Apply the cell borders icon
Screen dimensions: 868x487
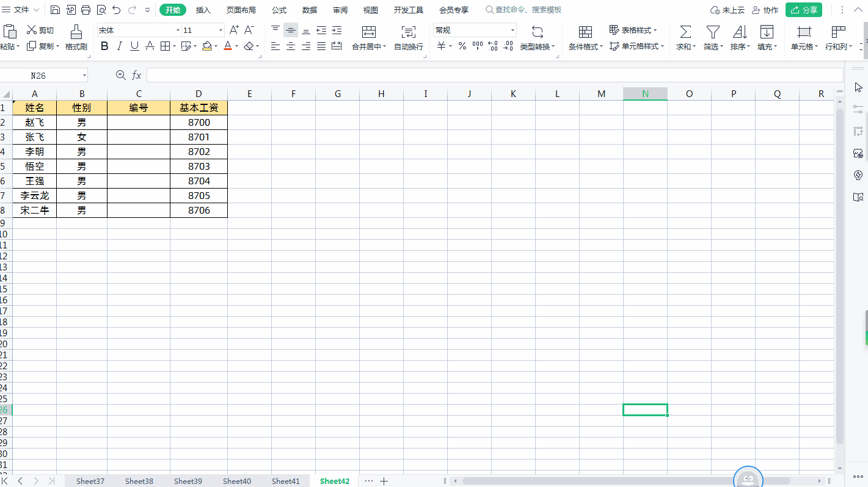click(x=165, y=46)
